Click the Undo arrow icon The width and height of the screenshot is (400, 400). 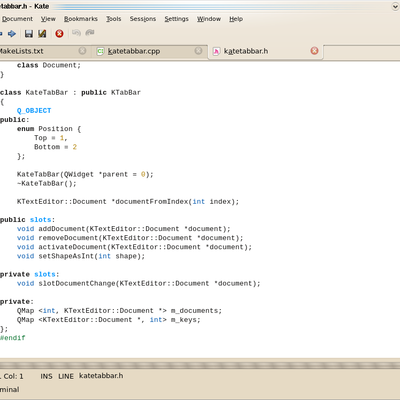click(76, 33)
